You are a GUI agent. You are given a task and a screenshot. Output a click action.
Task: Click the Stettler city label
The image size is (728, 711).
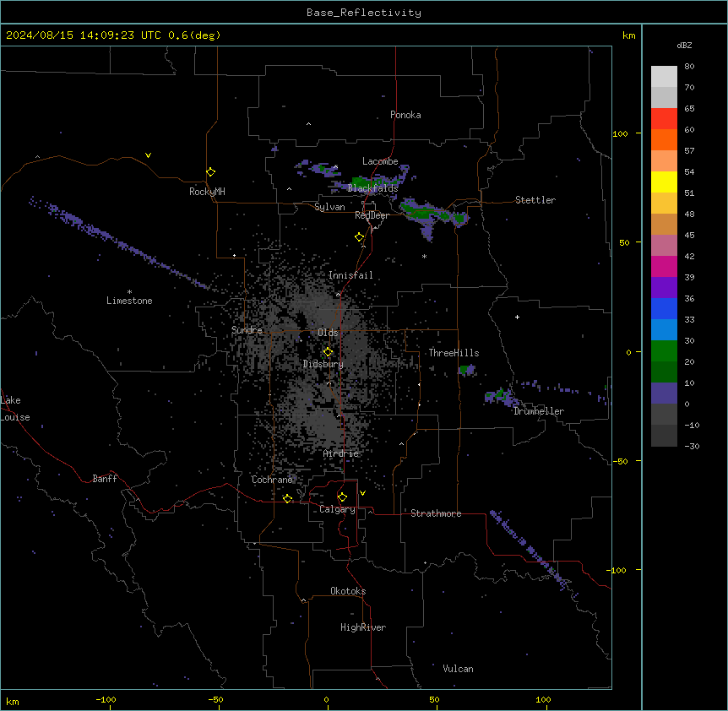(x=535, y=200)
